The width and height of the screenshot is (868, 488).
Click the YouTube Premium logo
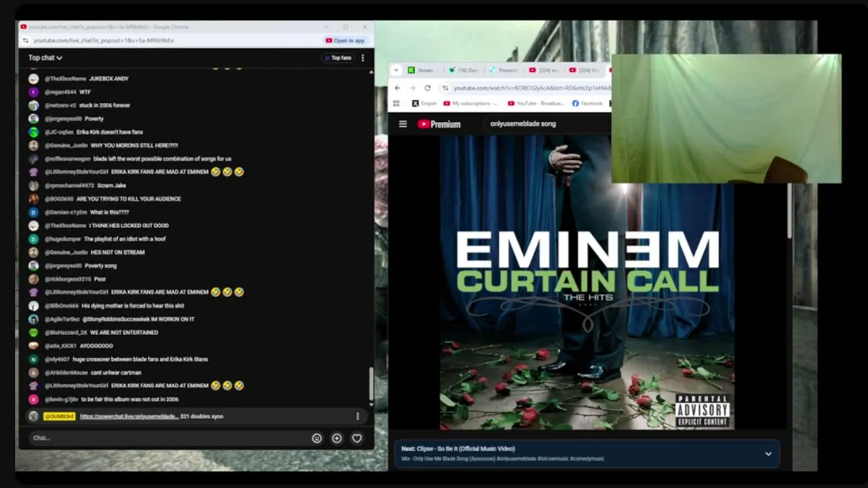coord(439,124)
